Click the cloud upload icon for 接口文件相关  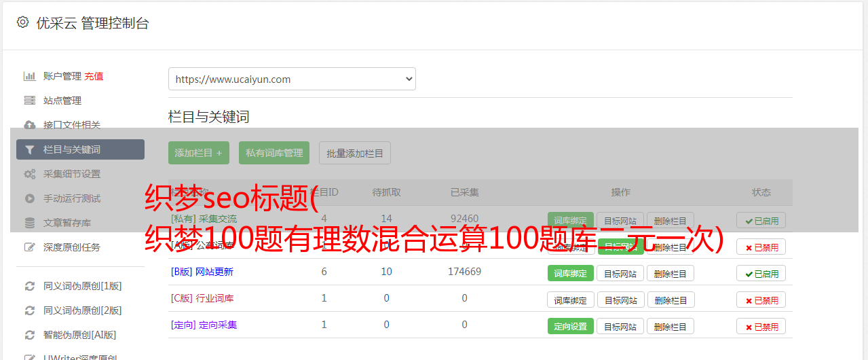click(29, 125)
